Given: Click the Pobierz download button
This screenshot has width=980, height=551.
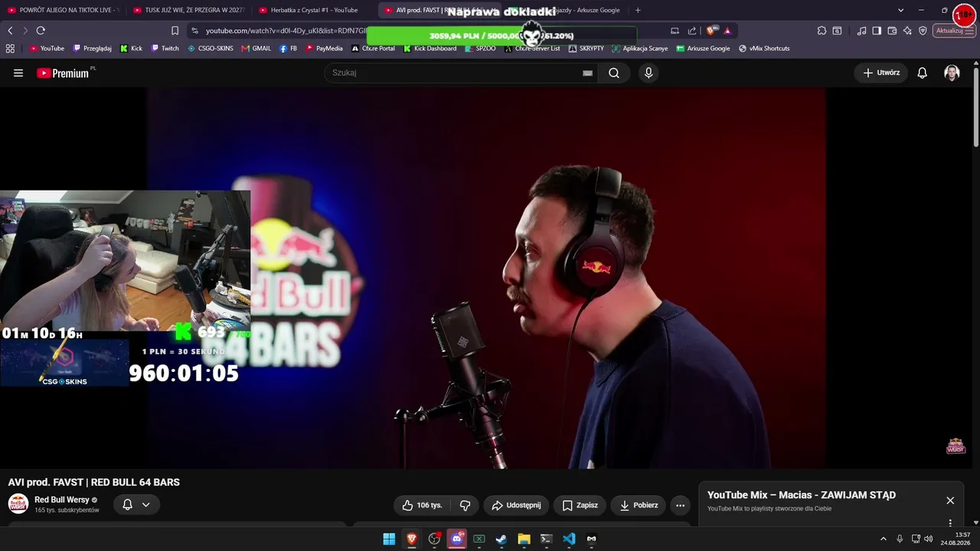Looking at the screenshot, I should point(639,505).
